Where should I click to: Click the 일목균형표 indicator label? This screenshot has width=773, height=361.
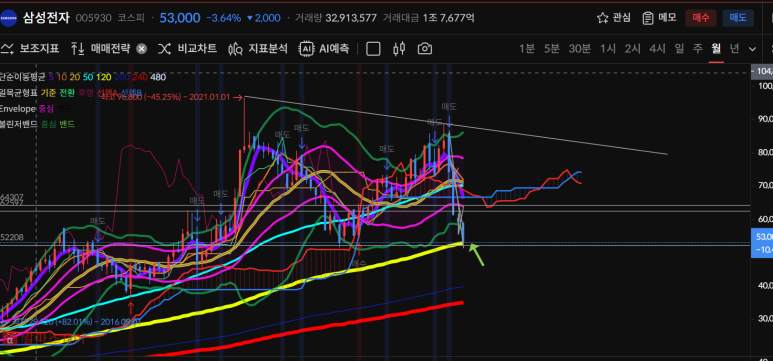point(19,93)
